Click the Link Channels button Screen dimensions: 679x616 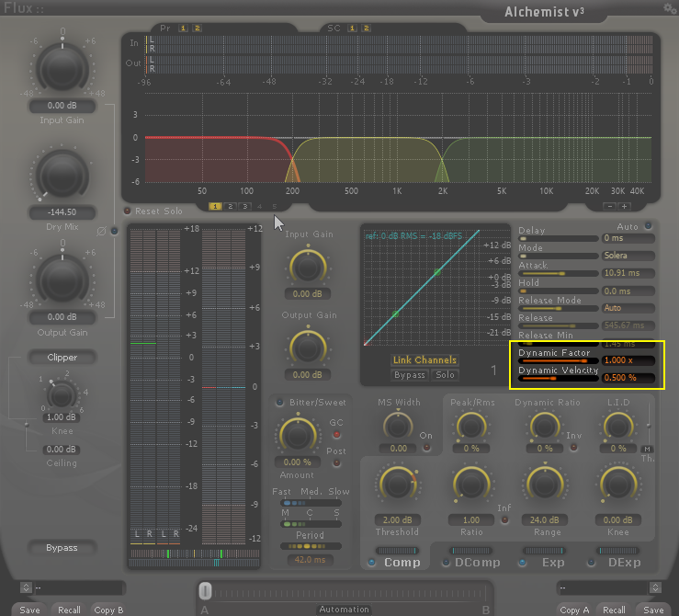tap(424, 360)
